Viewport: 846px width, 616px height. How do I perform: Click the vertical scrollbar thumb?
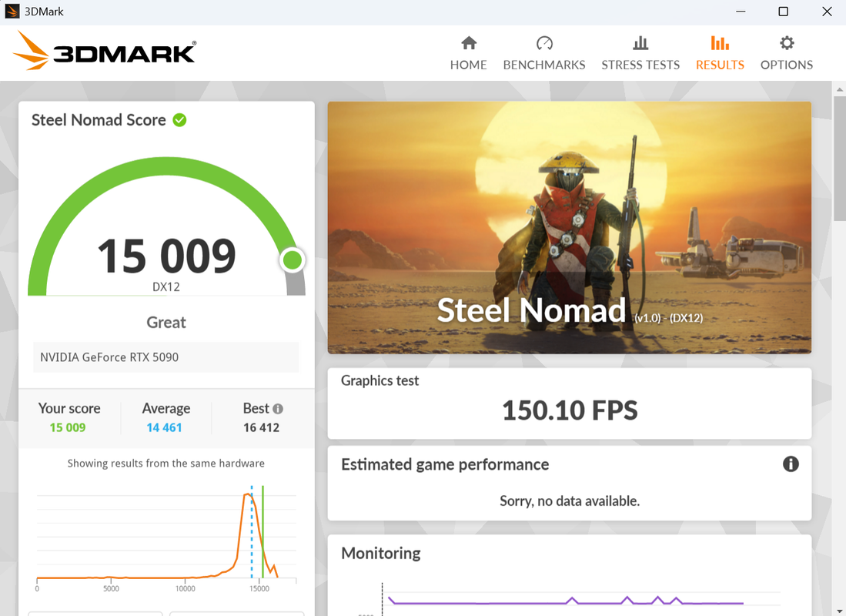(x=840, y=158)
